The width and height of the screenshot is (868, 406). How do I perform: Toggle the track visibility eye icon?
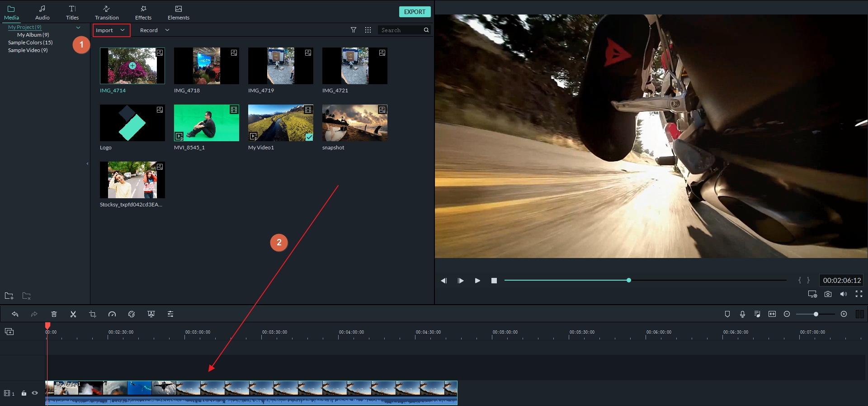pyautogui.click(x=35, y=393)
